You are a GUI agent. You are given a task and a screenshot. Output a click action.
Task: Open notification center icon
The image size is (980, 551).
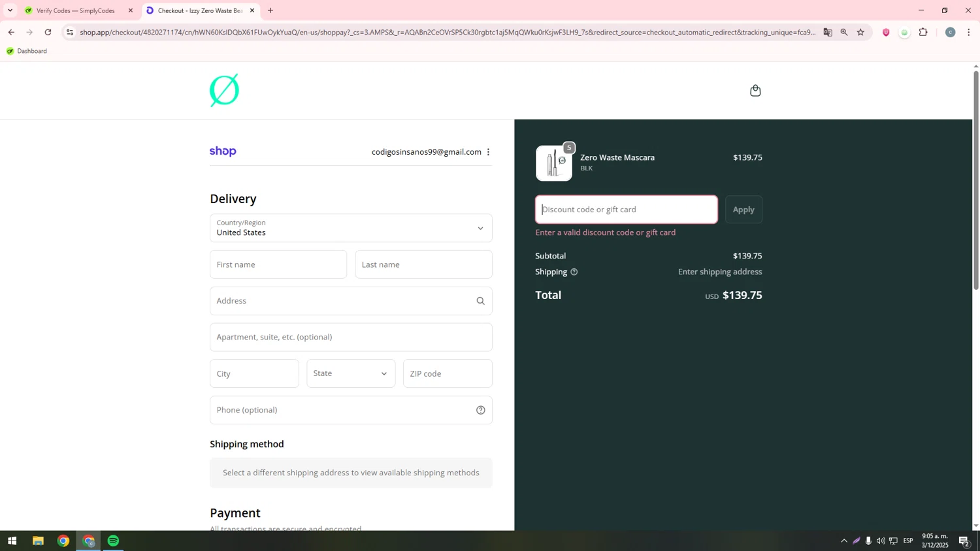(x=964, y=541)
